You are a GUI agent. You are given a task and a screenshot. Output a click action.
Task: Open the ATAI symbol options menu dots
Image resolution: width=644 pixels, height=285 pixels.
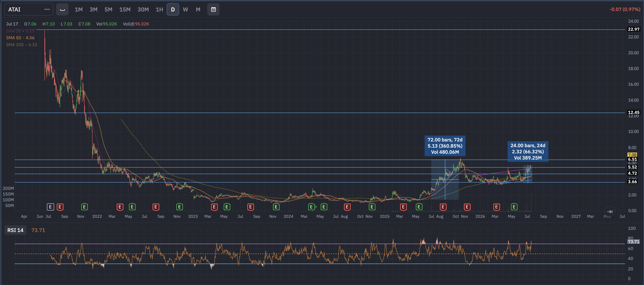coord(47,10)
